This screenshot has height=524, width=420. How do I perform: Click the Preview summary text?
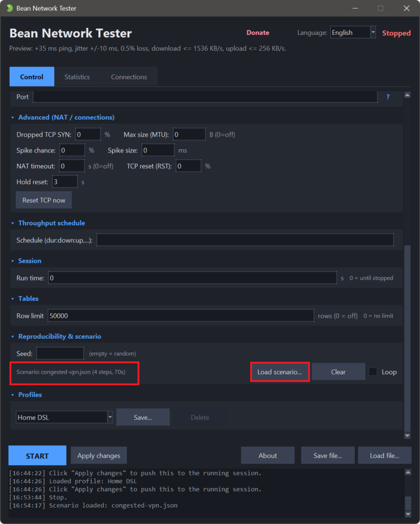[x=148, y=49]
